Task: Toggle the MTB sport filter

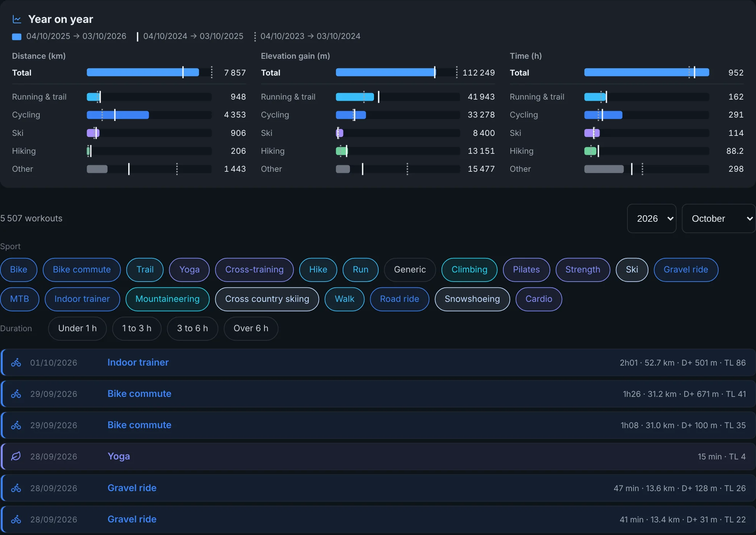Action: [x=19, y=299]
